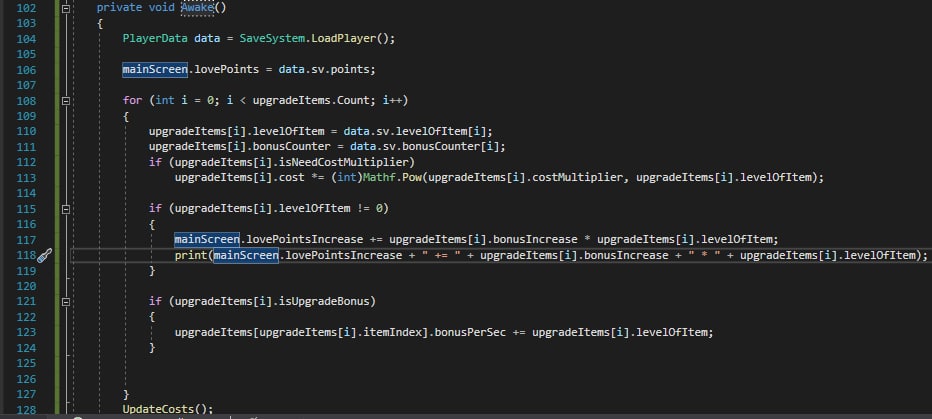Click highlighted mainScreen on line 106
932x419 pixels.
[x=155, y=70]
